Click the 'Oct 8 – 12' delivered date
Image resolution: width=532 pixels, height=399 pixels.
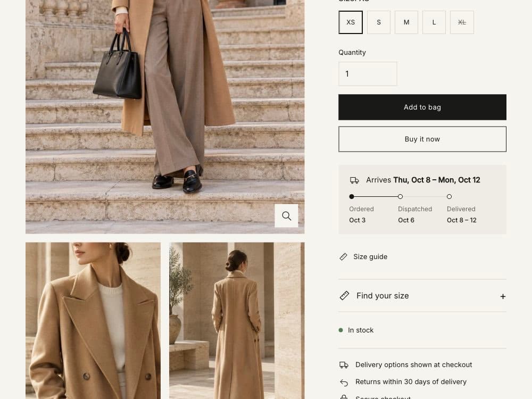[x=461, y=220]
